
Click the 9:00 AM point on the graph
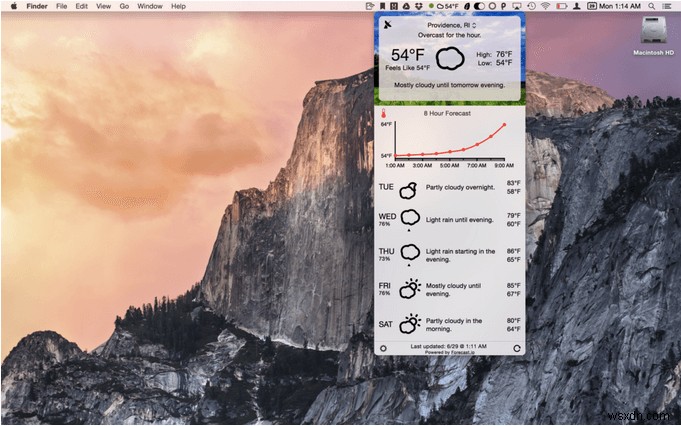pyautogui.click(x=504, y=125)
